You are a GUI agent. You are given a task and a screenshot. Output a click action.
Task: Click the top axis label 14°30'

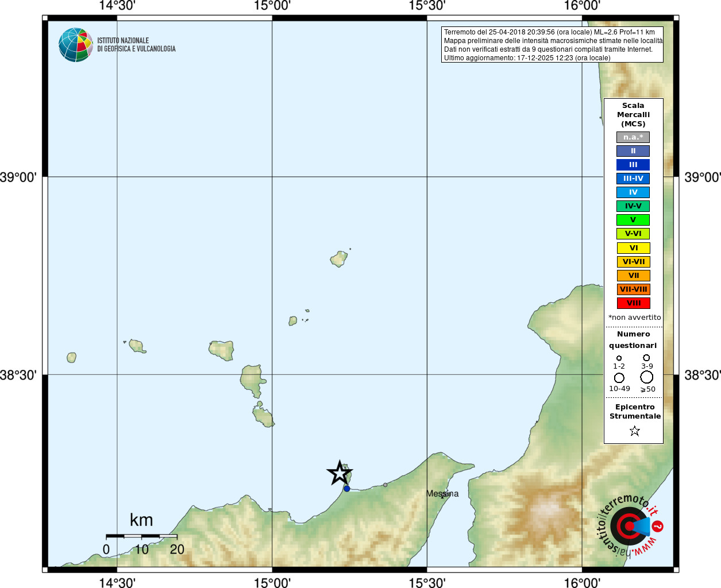point(117,6)
